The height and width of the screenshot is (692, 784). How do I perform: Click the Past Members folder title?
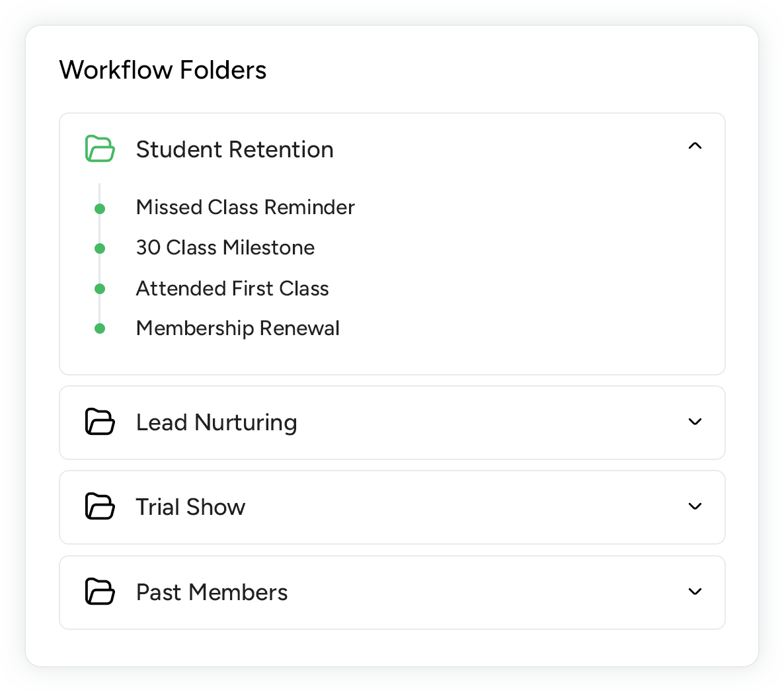click(x=212, y=593)
